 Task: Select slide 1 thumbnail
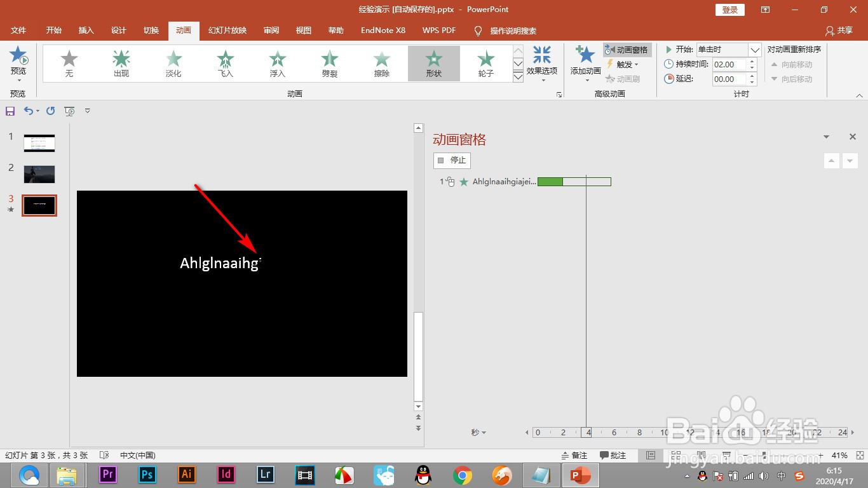[39, 143]
